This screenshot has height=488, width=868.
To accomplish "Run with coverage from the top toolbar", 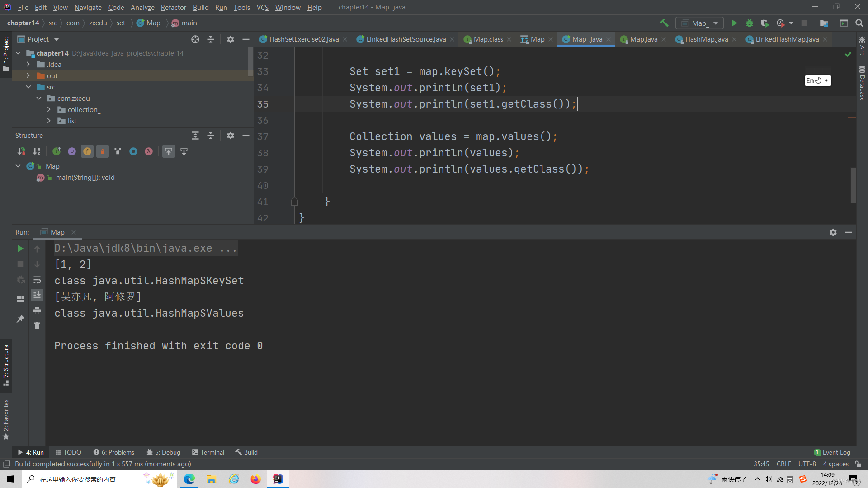I will (764, 23).
